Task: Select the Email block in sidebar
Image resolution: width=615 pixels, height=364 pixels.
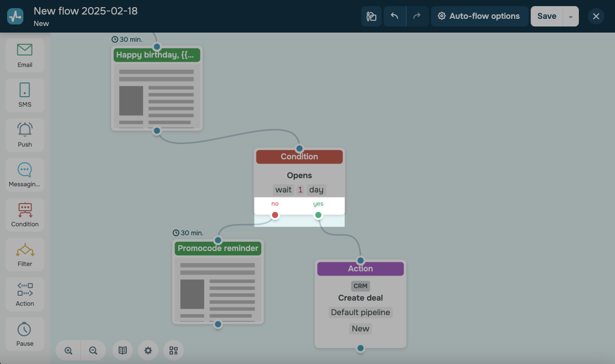Action: point(24,55)
